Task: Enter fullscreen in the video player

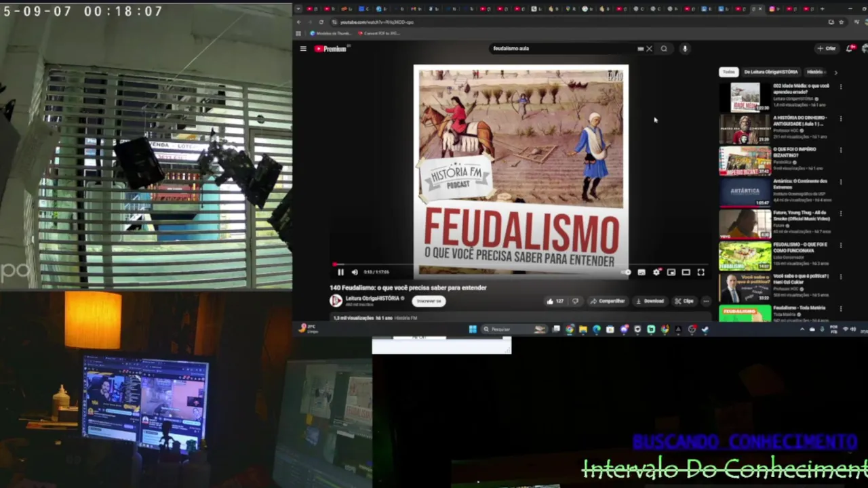Action: coord(701,272)
